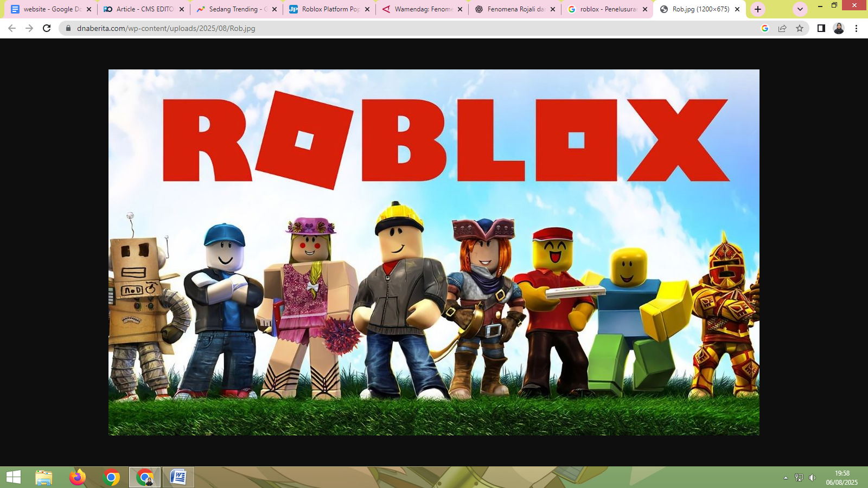Select the Rob.jpg (1200×675) tab
The image size is (868, 488).
click(x=700, y=9)
